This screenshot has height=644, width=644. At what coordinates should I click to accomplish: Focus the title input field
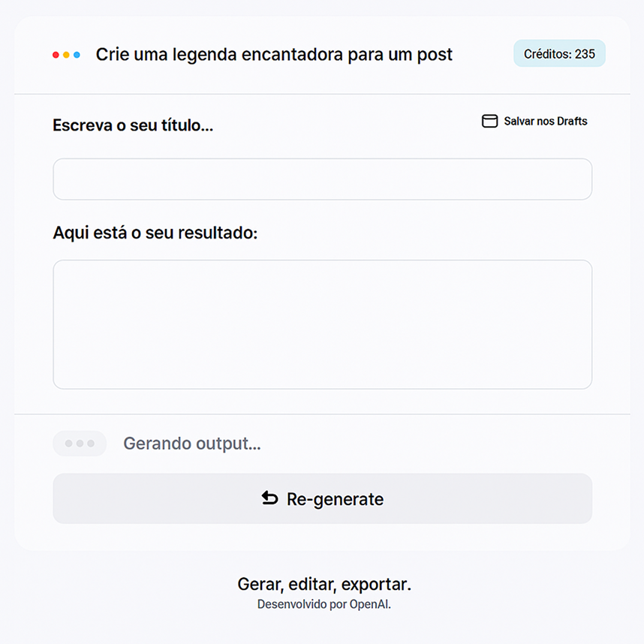pos(322,179)
